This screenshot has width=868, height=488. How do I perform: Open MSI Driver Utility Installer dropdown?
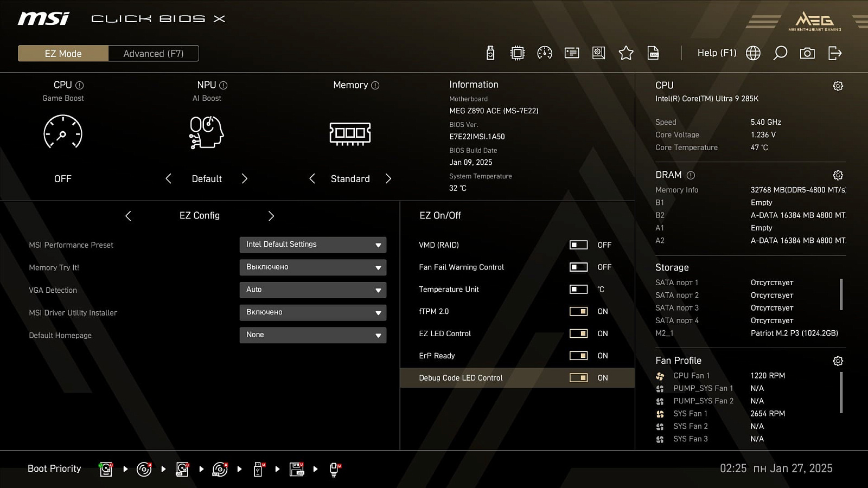click(x=313, y=312)
